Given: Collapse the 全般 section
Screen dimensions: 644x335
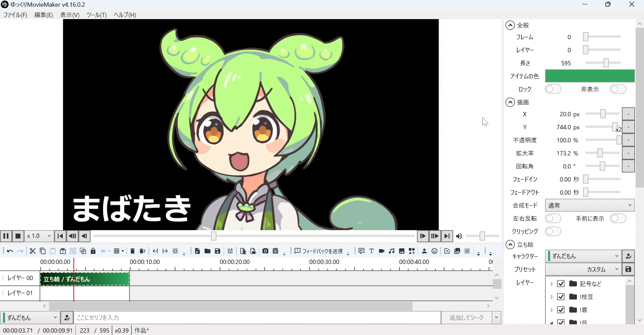Looking at the screenshot, I should pos(510,25).
